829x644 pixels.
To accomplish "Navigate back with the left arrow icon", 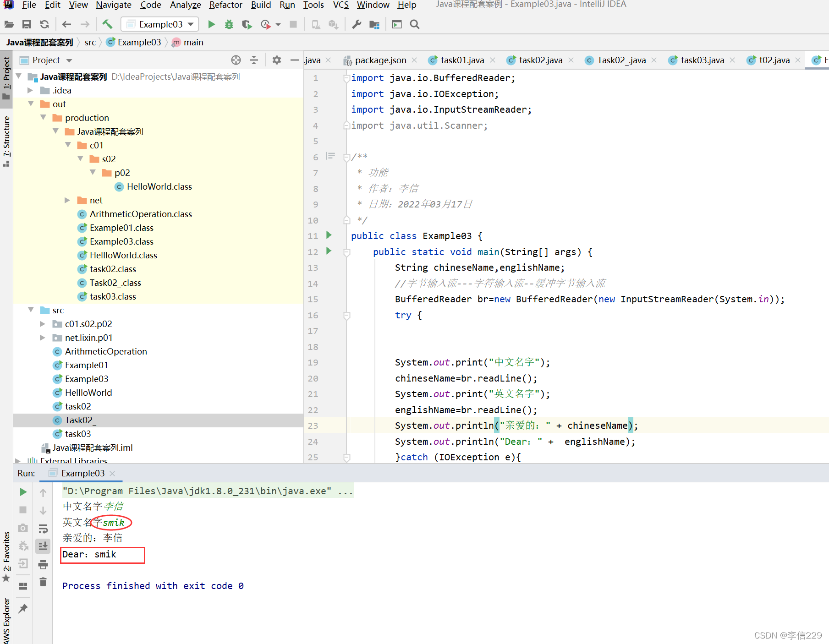I will pyautogui.click(x=66, y=24).
